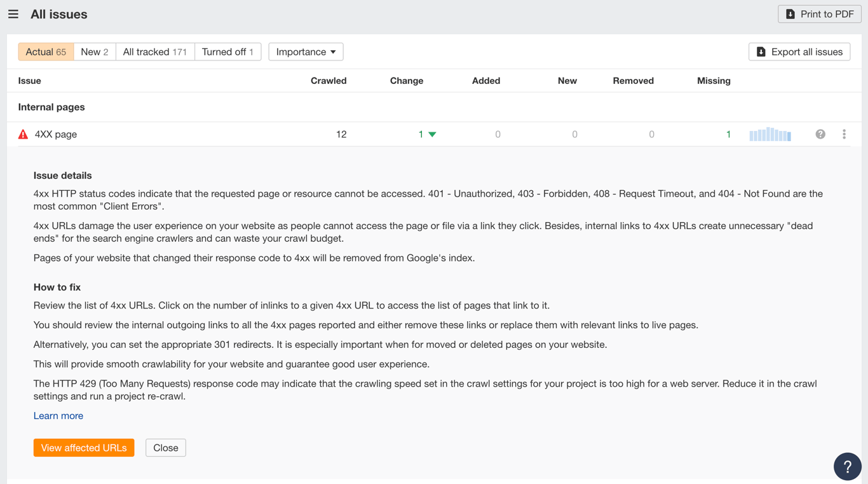Select the Turned off tab
The width and height of the screenshot is (868, 484).
click(x=227, y=52)
